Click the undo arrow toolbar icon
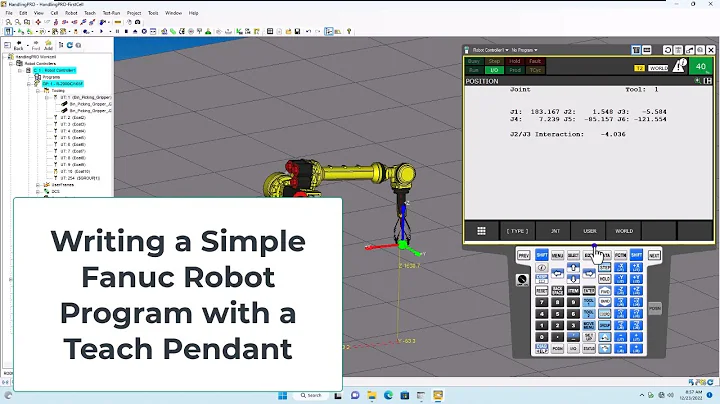 click(308, 31)
